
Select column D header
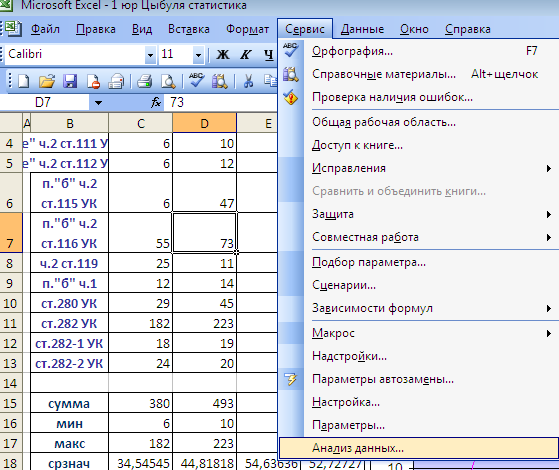204,123
